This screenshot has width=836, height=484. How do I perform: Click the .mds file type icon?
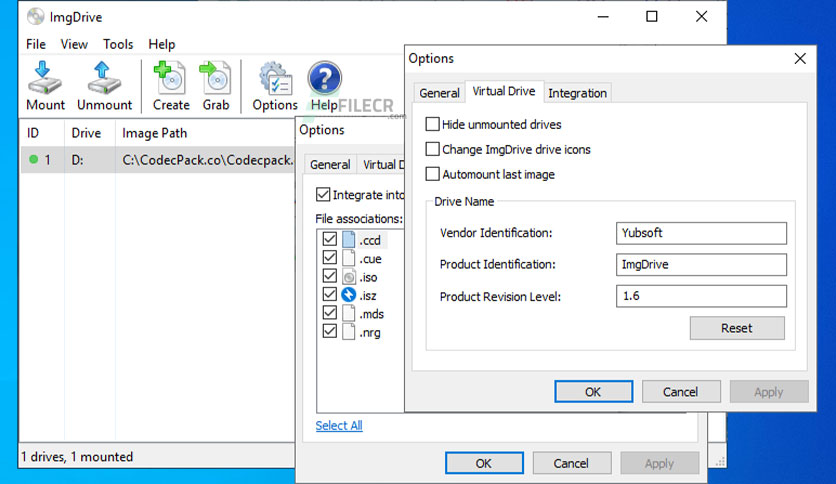(348, 313)
